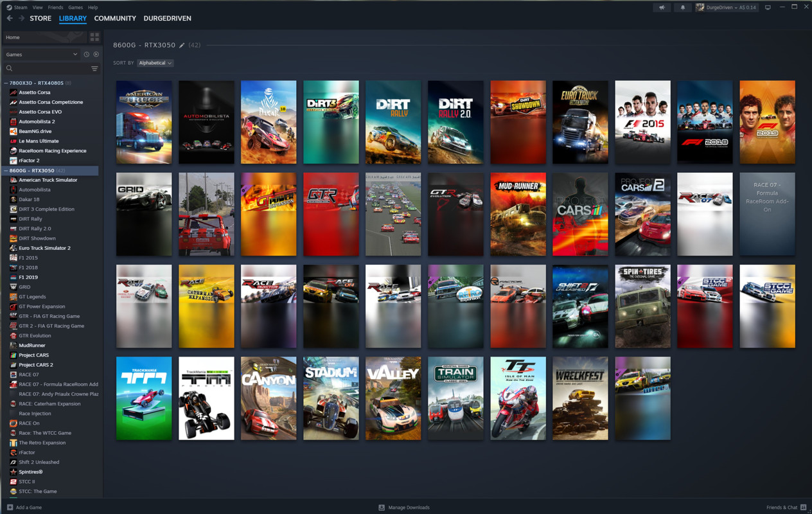Open Manage Downloads
This screenshot has width=812, height=514.
(404, 508)
